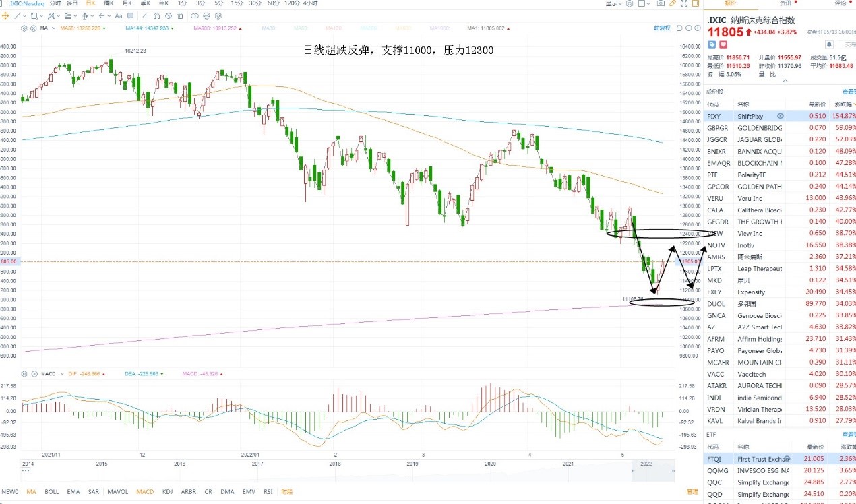Viewport: 856px width, 504px height.
Task: Click the red heart favorite icon
Action: tap(723, 44)
